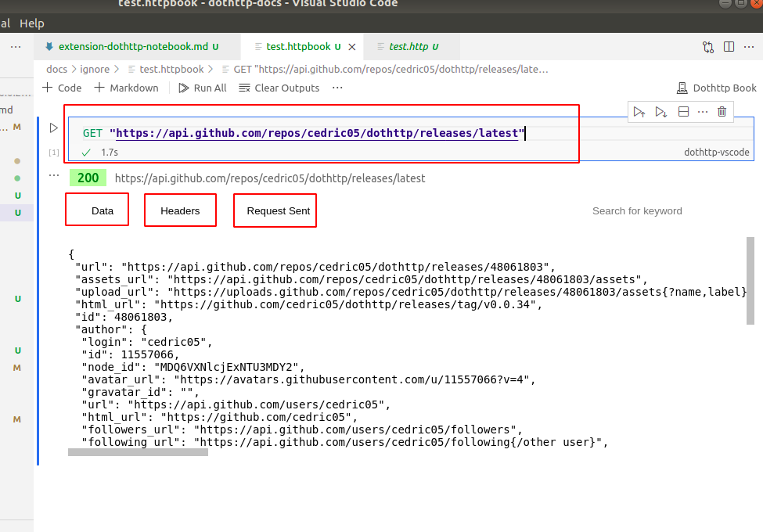The image size is (763, 532).
Task: Click the dothttp-vscode language label
Action: click(x=716, y=153)
